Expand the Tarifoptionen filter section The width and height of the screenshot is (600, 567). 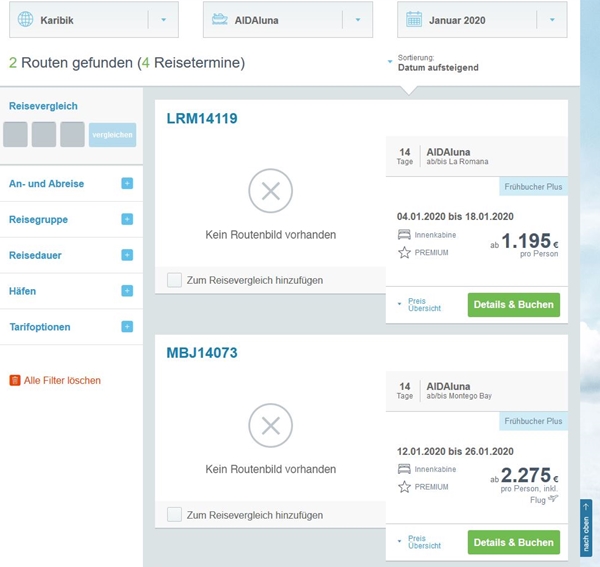[x=127, y=327]
